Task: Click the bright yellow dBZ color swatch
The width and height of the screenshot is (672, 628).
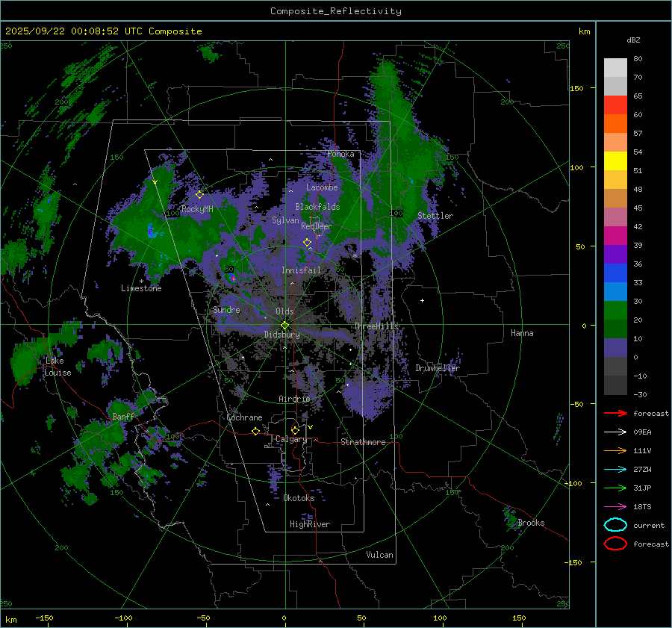Action: [615, 161]
